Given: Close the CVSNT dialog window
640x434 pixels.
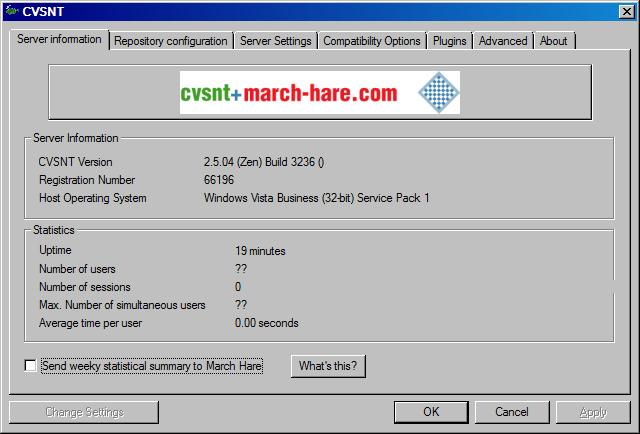Looking at the screenshot, I should coord(626,12).
